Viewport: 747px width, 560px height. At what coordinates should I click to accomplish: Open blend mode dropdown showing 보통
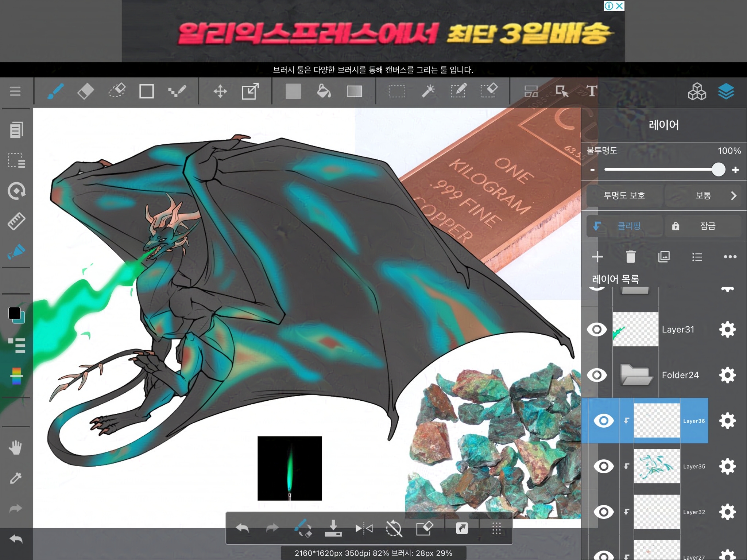(703, 195)
